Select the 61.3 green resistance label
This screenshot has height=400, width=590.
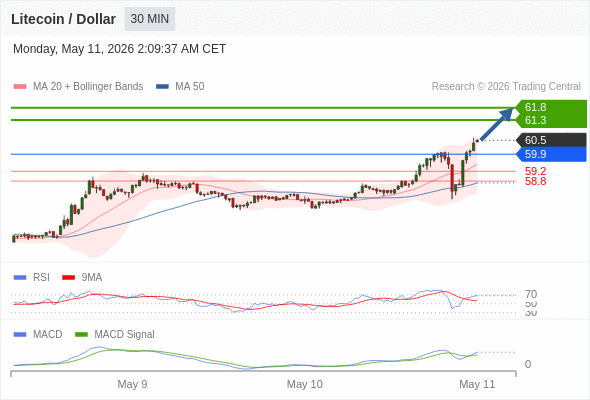(x=535, y=120)
